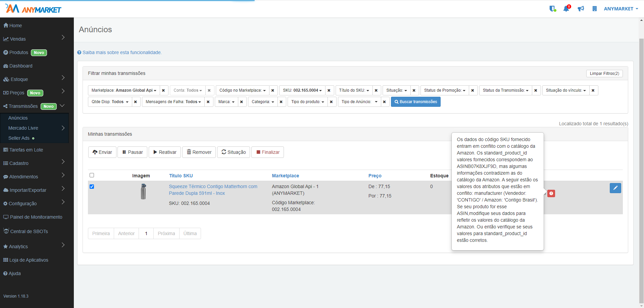Click the Finalizar button
Viewport: 644px width, 308px height.
tap(268, 152)
